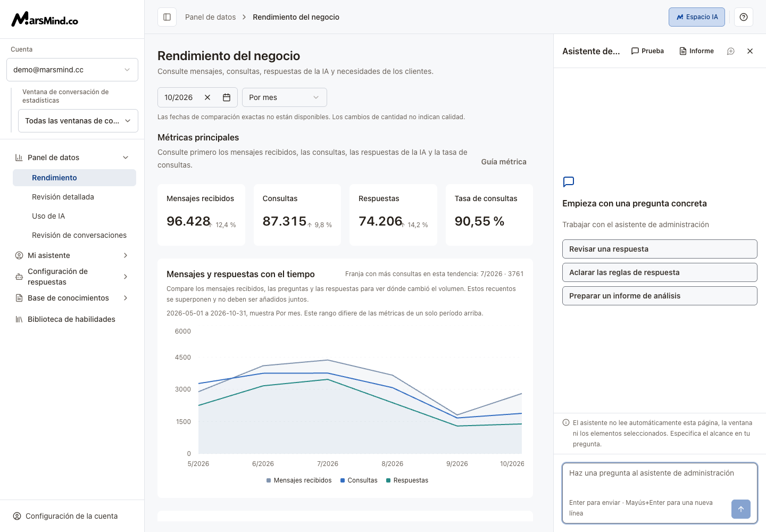Switch to the Prueba tab
766x532 pixels.
click(x=647, y=51)
